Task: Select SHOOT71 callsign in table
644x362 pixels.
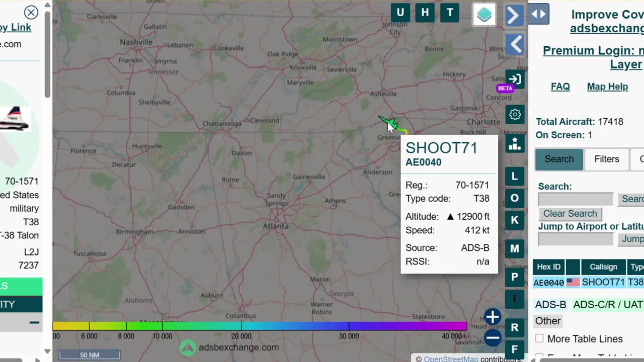Action: tap(603, 283)
